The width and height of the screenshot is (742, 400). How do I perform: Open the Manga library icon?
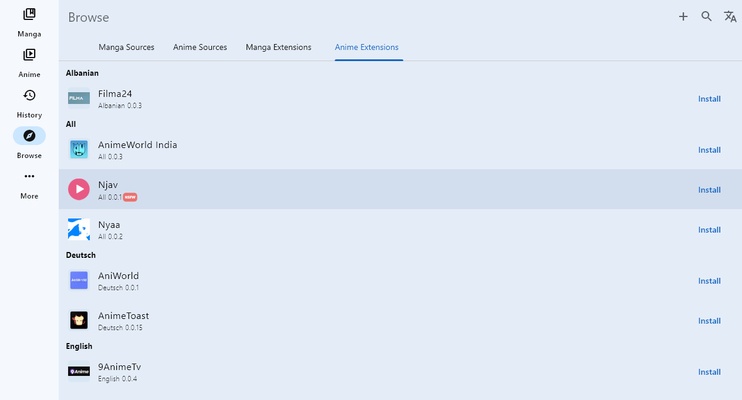pos(29,14)
